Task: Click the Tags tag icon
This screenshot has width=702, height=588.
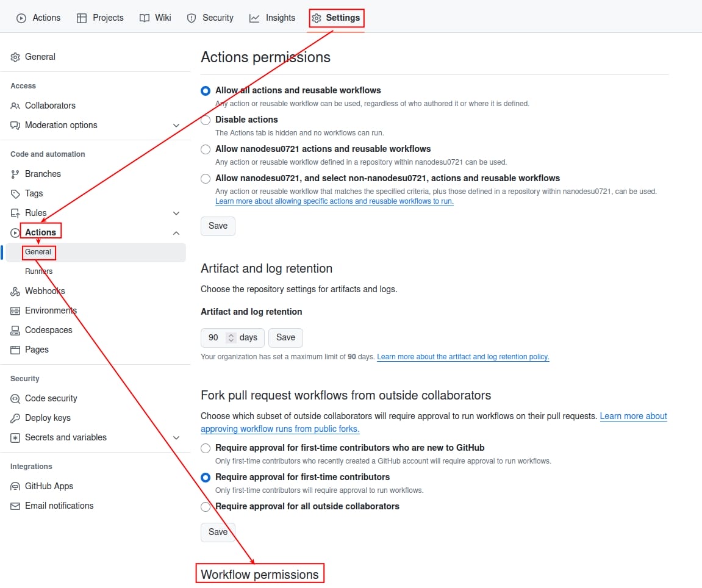Action: pyautogui.click(x=15, y=194)
